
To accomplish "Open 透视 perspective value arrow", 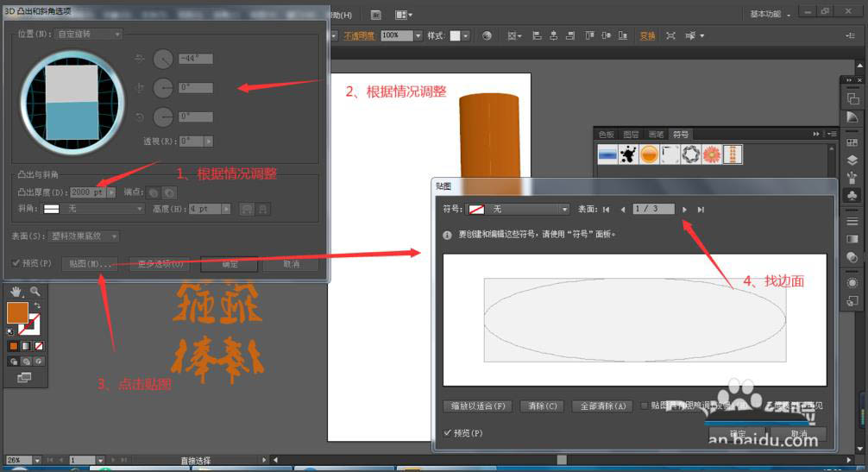I will [x=209, y=142].
